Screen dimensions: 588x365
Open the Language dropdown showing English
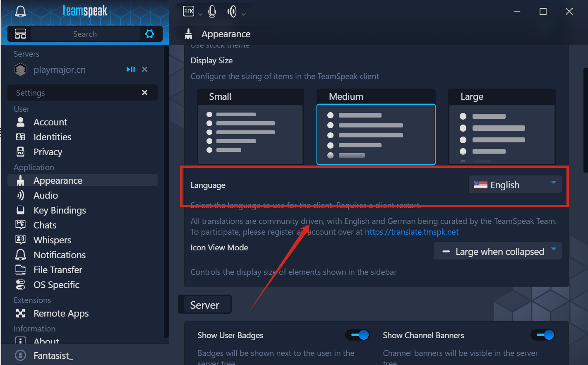click(x=515, y=185)
